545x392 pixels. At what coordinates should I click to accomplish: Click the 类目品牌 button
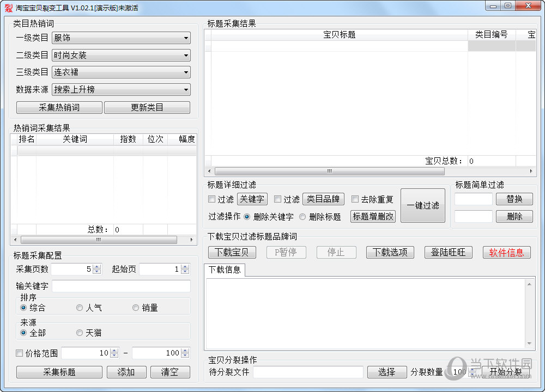point(324,199)
